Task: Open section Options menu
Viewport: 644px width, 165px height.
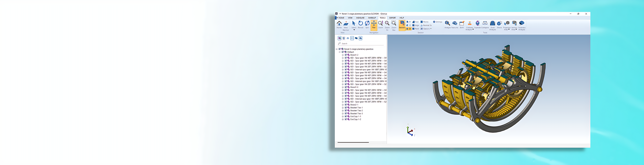Action: [x=427, y=29]
